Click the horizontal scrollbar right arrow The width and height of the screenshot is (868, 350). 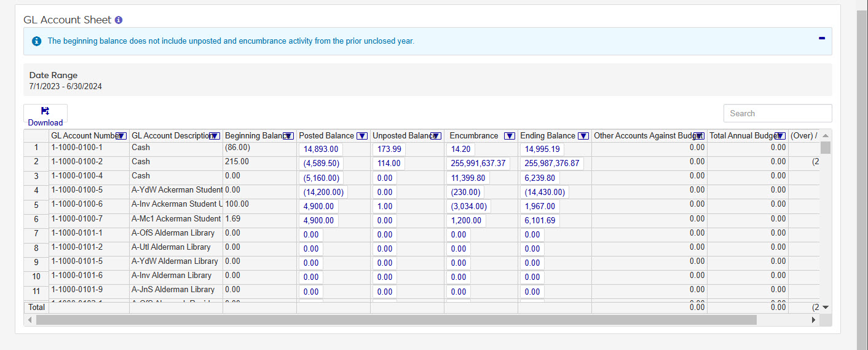(x=814, y=320)
